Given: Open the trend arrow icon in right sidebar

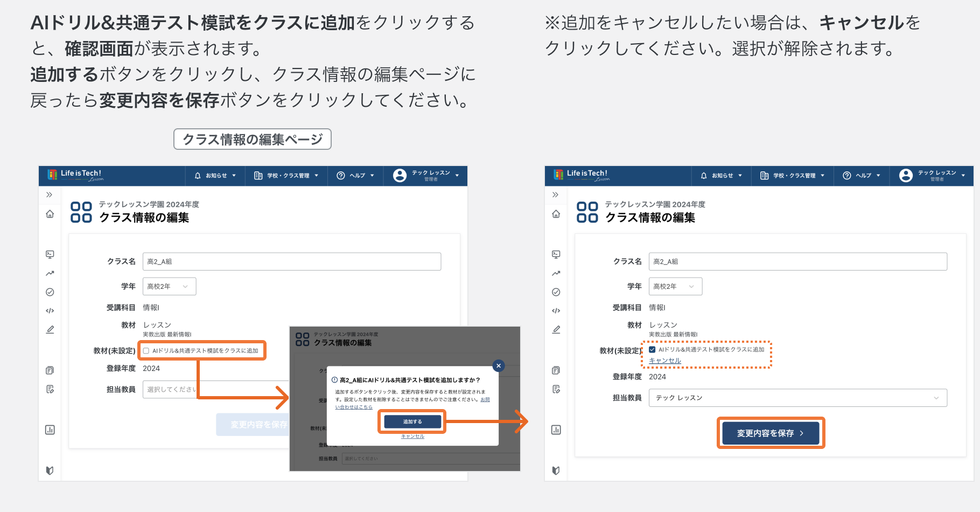Looking at the screenshot, I should tap(556, 273).
